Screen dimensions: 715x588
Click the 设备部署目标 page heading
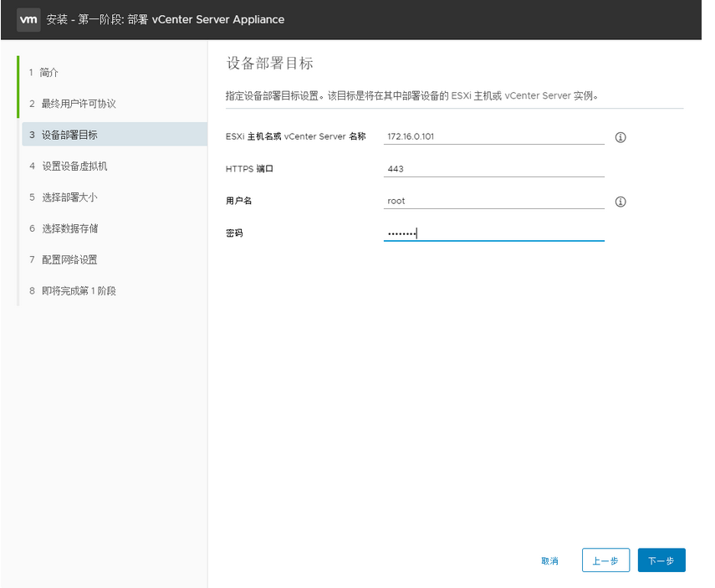click(x=269, y=63)
